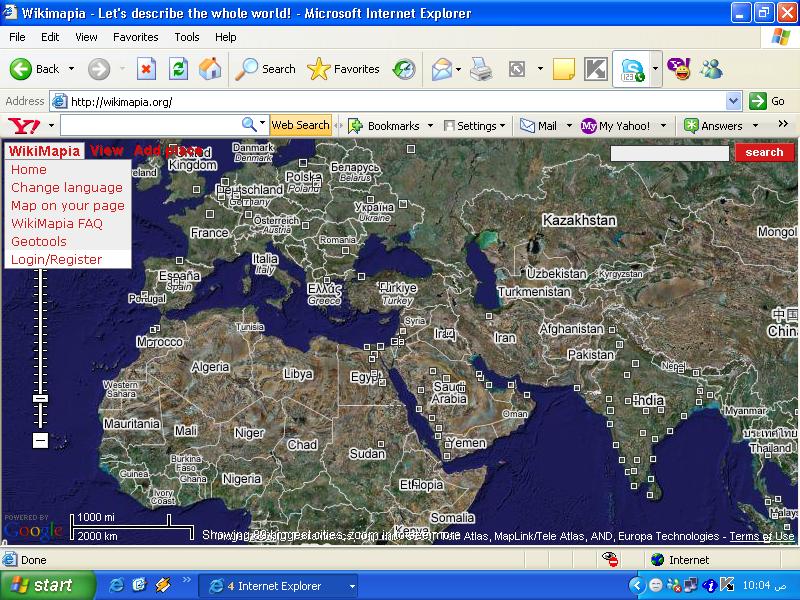Click the yellow note toolbar icon
Screen dimensions: 800x600
tap(564, 69)
